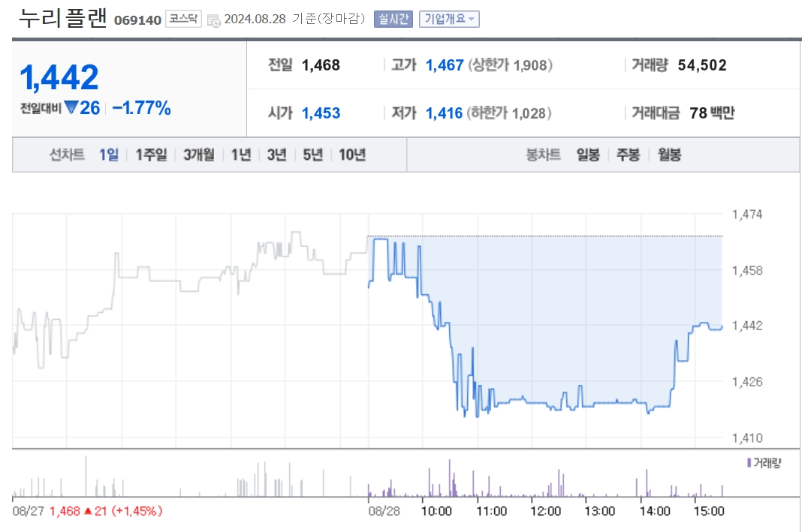Click the 12:00 time axis label
Image resolution: width=802 pixels, height=532 pixels.
[x=546, y=511]
